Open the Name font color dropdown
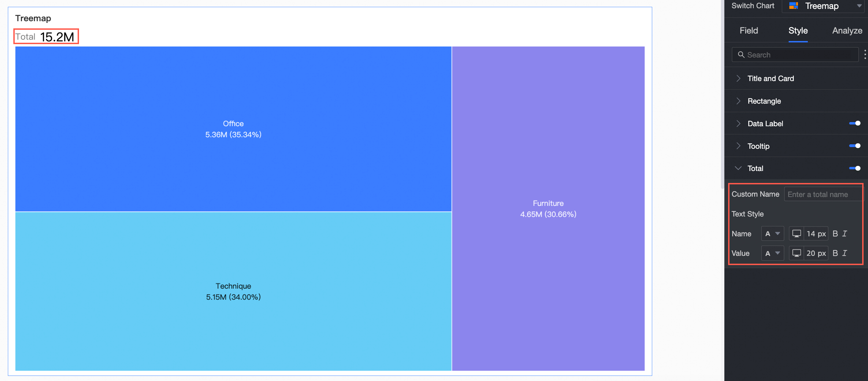This screenshot has height=381, width=868. (x=772, y=234)
